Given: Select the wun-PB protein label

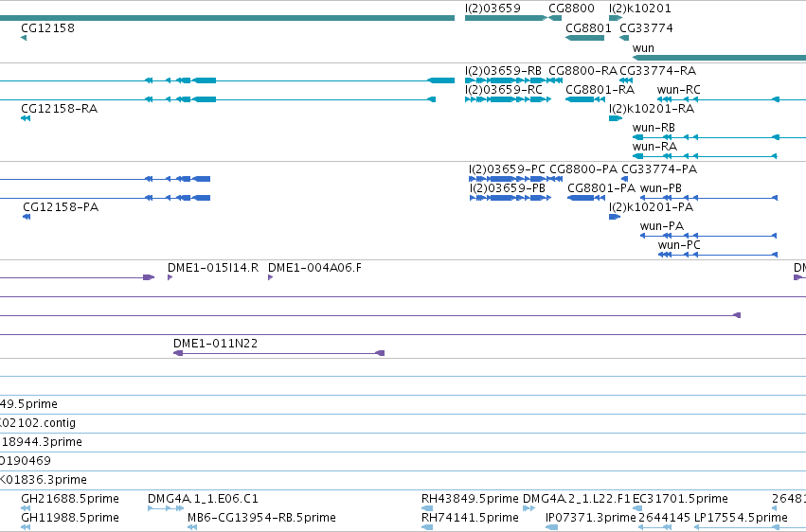Looking at the screenshot, I should (x=660, y=188).
